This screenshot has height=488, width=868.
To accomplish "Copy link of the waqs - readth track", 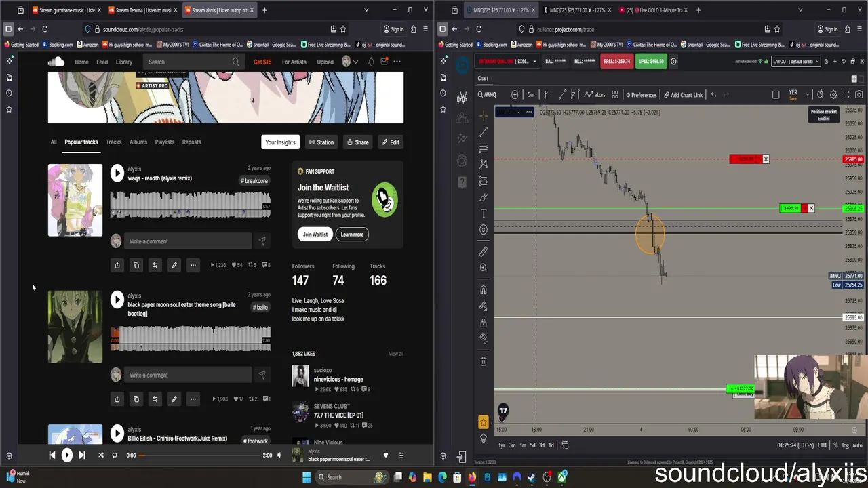I will coord(136,265).
